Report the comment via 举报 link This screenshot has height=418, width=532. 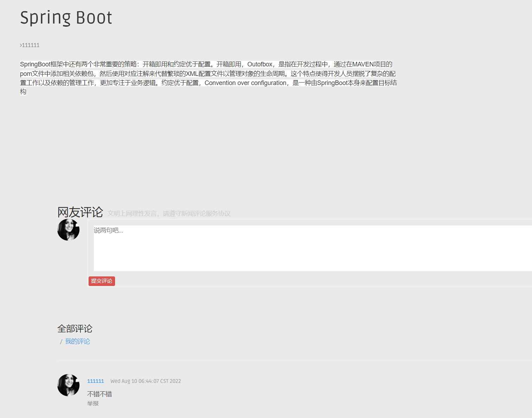tap(93, 403)
